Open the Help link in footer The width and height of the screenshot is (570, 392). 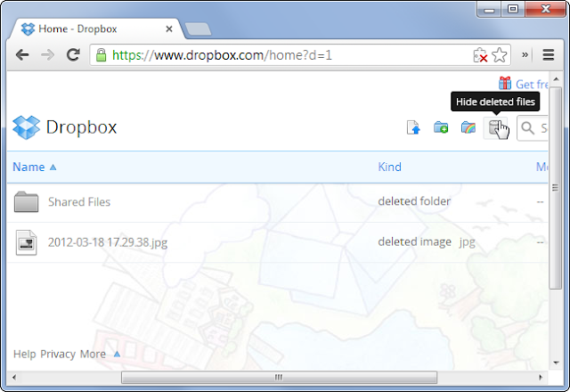pos(24,355)
